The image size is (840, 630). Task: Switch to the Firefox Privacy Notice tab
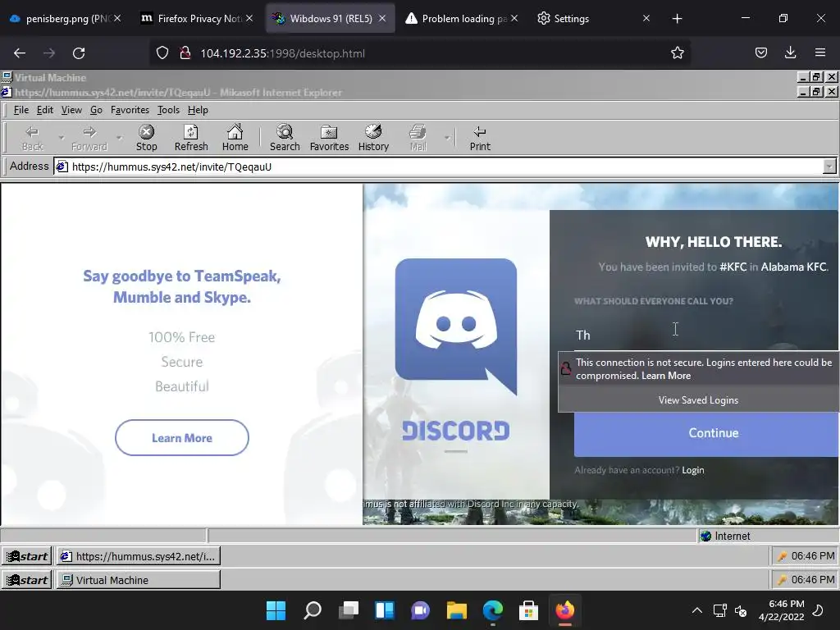coord(196,18)
